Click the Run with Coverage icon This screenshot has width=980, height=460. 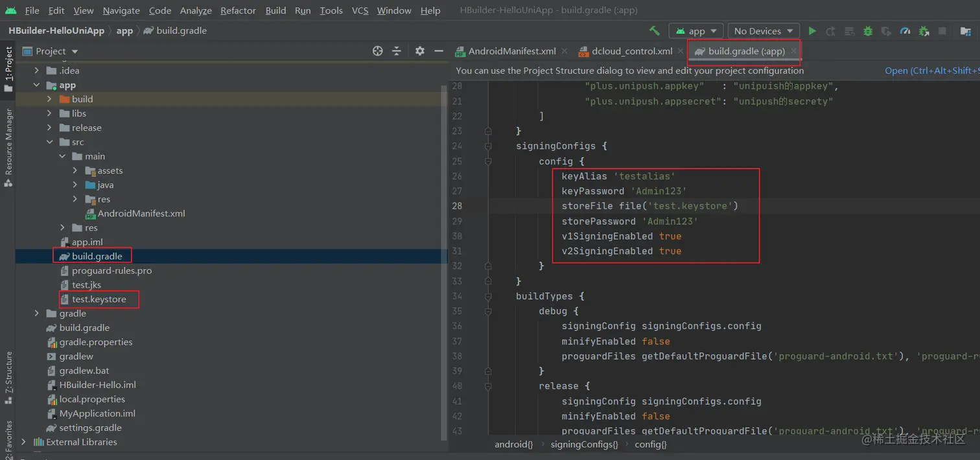(x=887, y=30)
